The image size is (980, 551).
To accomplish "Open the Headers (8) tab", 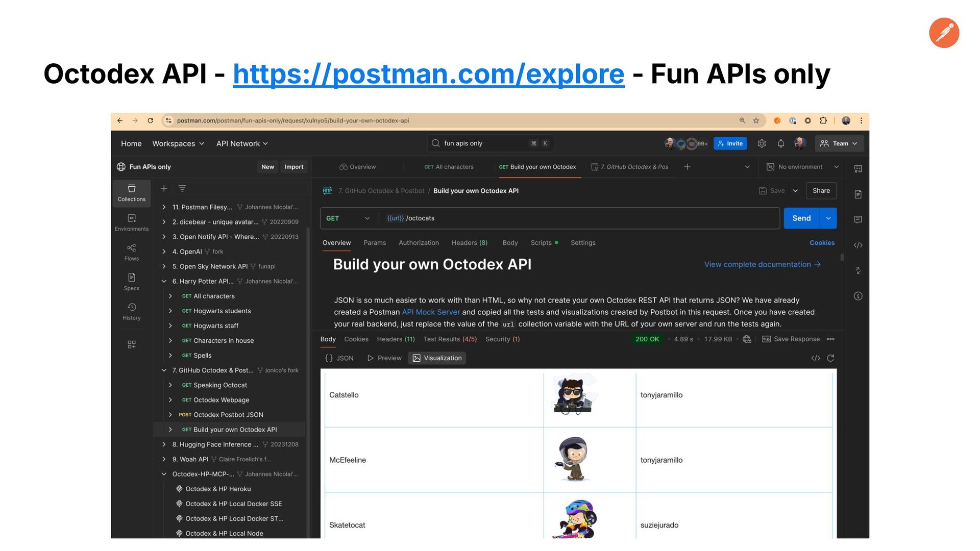I will 470,243.
